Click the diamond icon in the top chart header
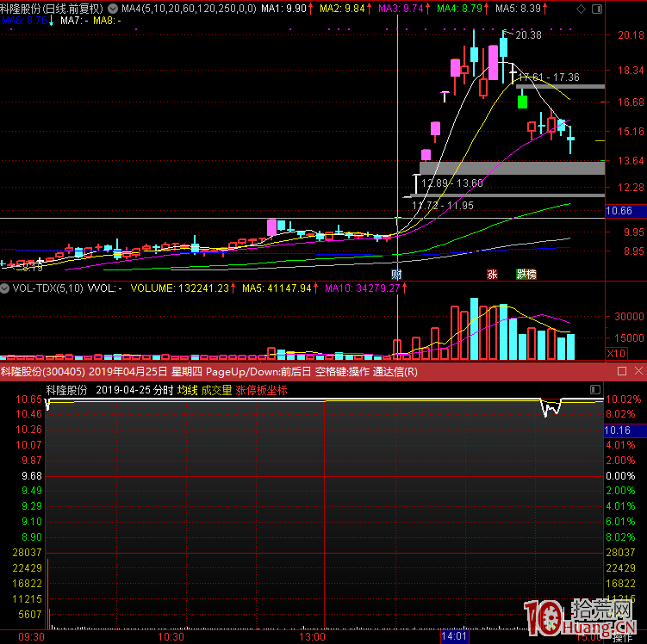This screenshot has width=647, height=644. (x=581, y=9)
